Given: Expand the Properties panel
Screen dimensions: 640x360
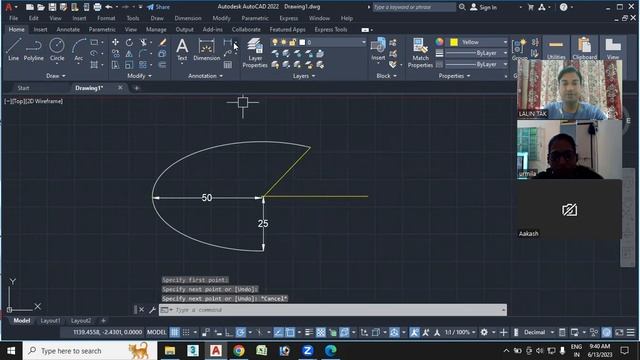Looking at the screenshot, I should (454, 76).
